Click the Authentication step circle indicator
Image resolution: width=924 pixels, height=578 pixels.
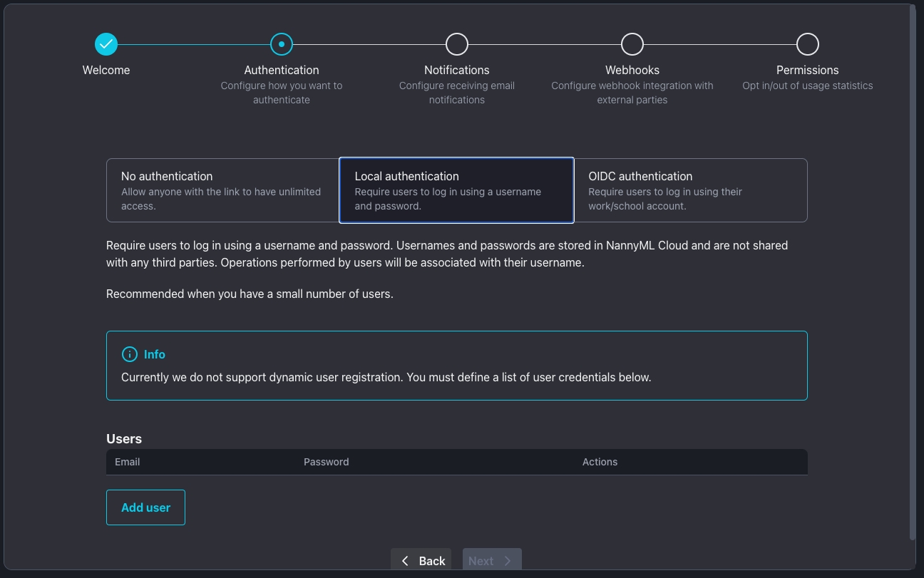(x=282, y=44)
